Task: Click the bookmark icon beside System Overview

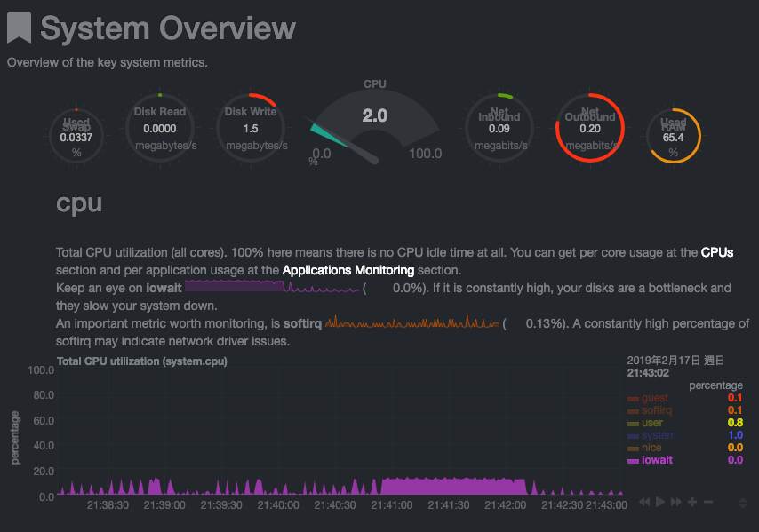Action: point(19,28)
